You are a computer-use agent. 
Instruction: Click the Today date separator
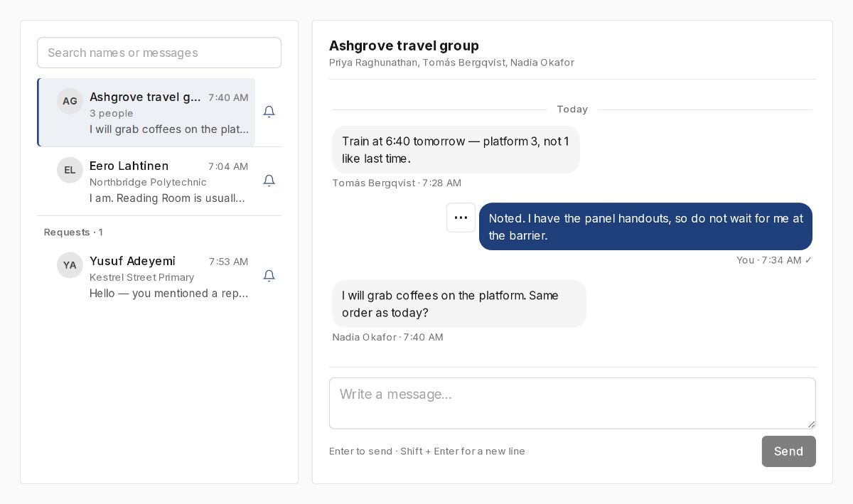(x=572, y=109)
